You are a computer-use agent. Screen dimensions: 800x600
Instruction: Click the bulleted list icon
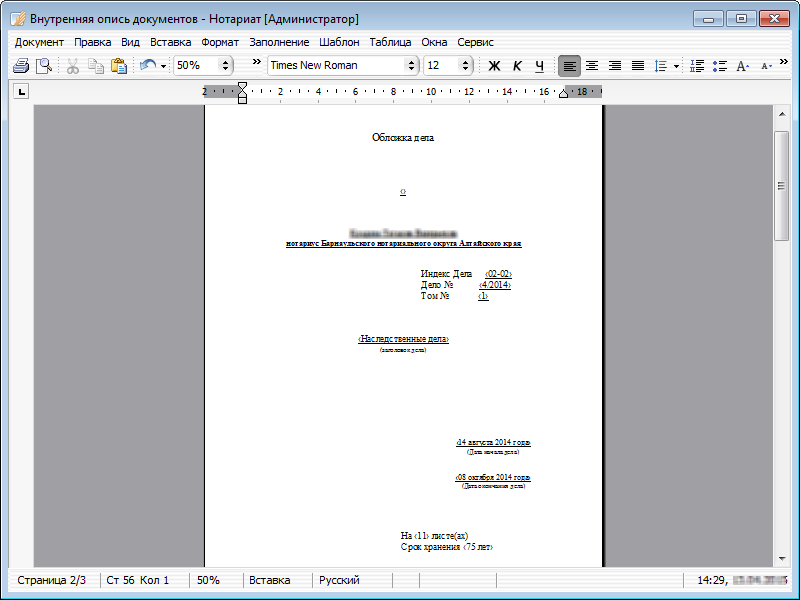[719, 66]
